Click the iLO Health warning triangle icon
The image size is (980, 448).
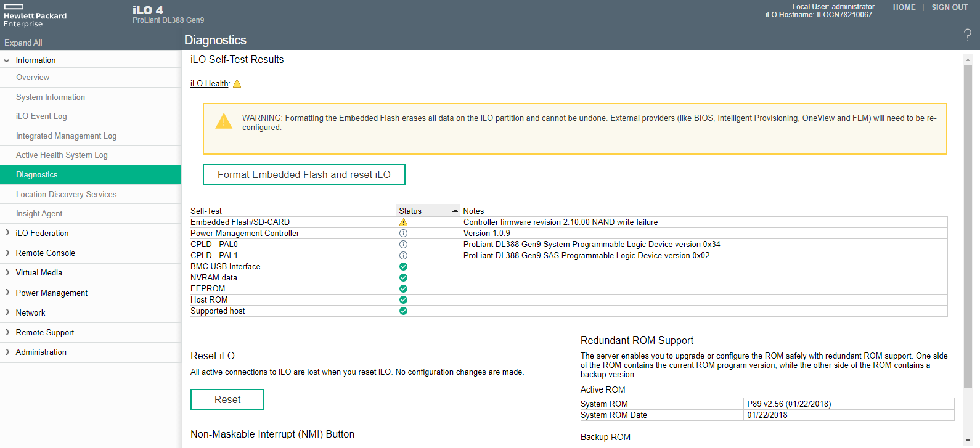[237, 84]
